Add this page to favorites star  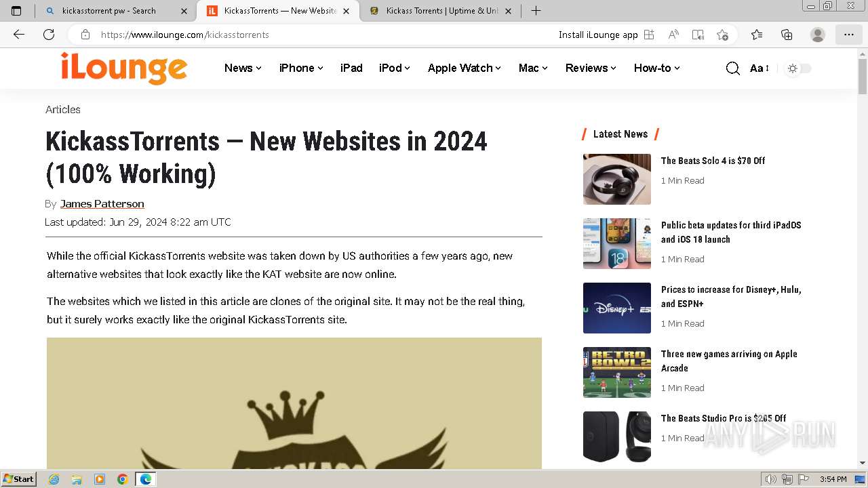pyautogui.click(x=722, y=35)
